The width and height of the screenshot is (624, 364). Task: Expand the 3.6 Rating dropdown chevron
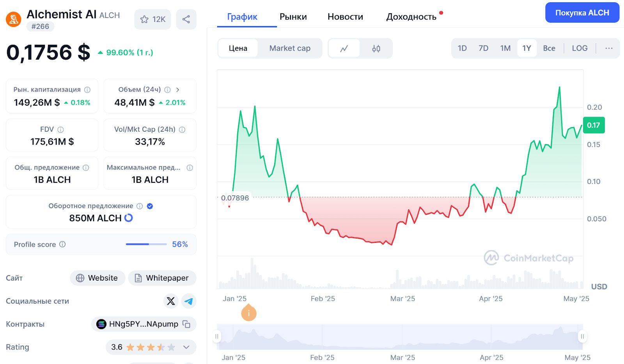point(186,347)
